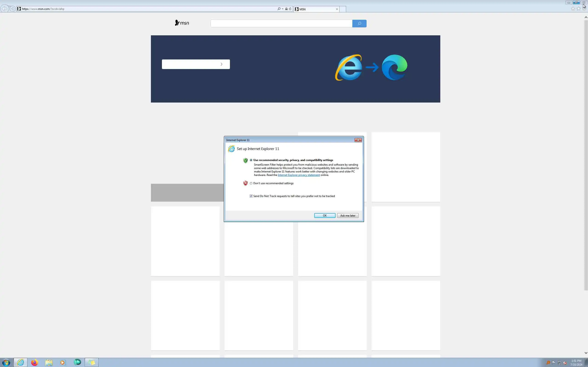Click the blue MSN search button
Viewport: 588px width, 367px height.
tap(359, 24)
